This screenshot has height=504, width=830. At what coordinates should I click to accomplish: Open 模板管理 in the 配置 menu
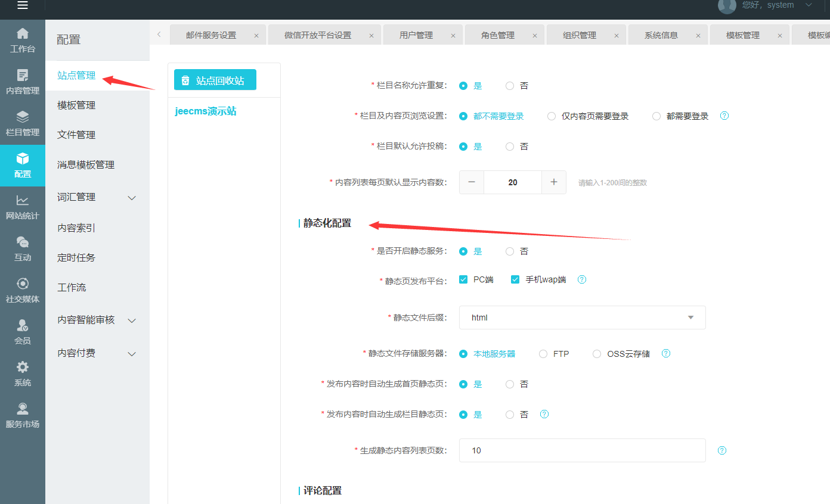[76, 105]
